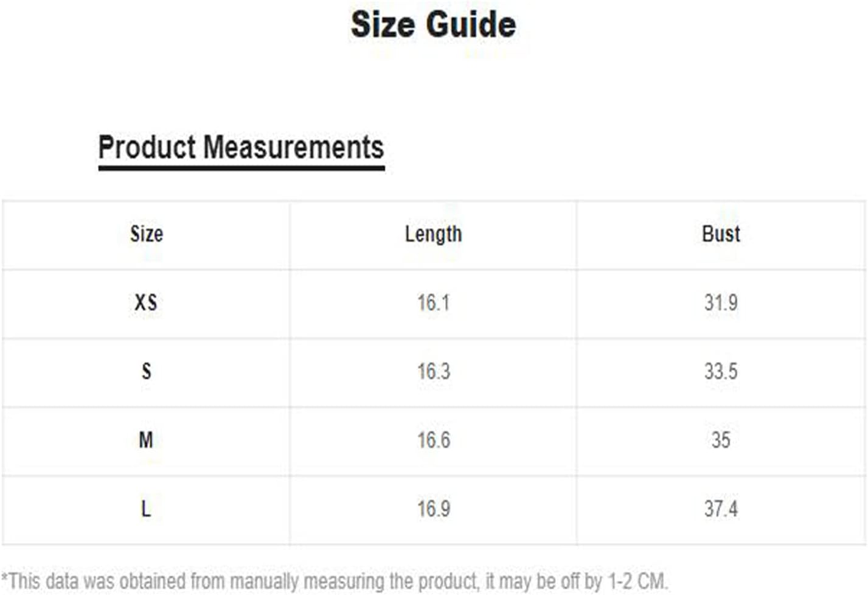Click the 37.4 bust value
The width and height of the screenshot is (868, 595).
point(721,509)
